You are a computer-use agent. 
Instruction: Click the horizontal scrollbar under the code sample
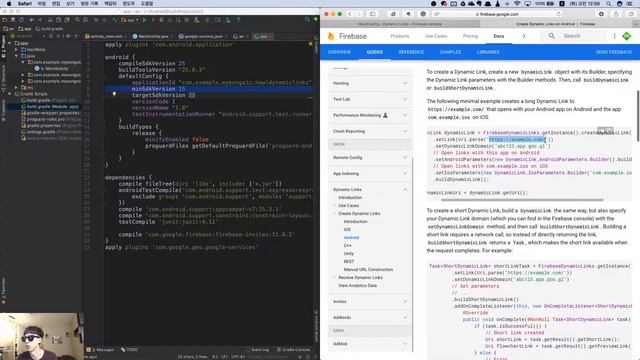click(x=522, y=200)
